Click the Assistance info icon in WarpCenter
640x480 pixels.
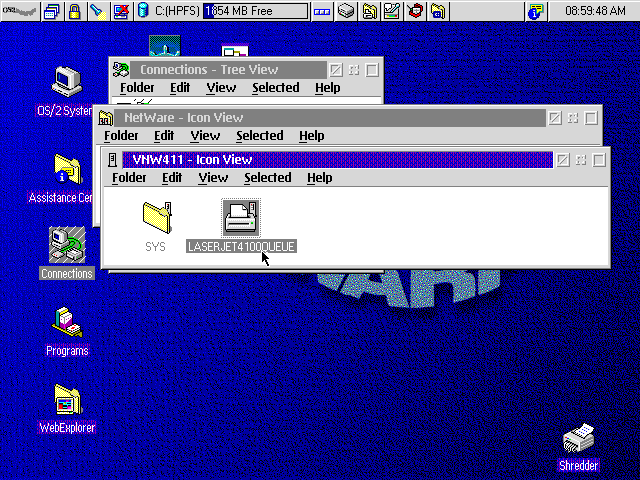coord(536,11)
